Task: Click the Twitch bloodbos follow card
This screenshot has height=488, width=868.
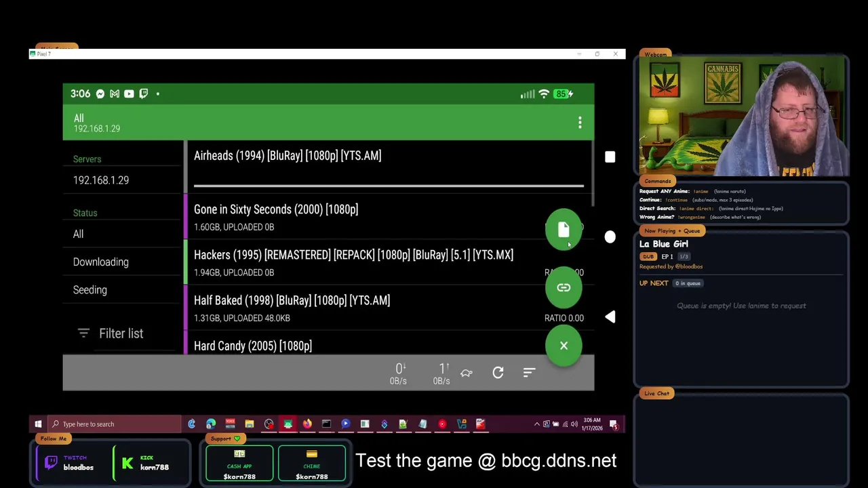Action: coord(71,463)
